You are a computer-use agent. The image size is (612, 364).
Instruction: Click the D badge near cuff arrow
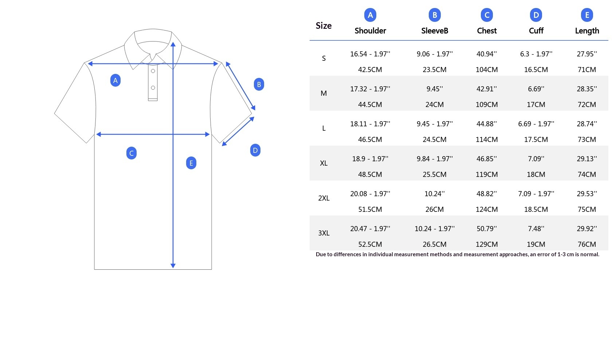click(255, 150)
